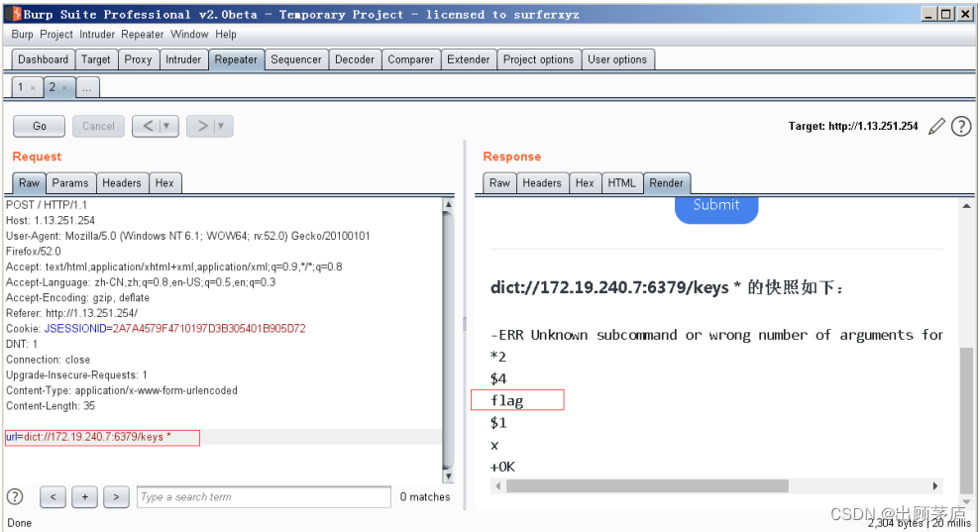Click the Referer header line
Screen dimensions: 980x532
tap(72, 313)
